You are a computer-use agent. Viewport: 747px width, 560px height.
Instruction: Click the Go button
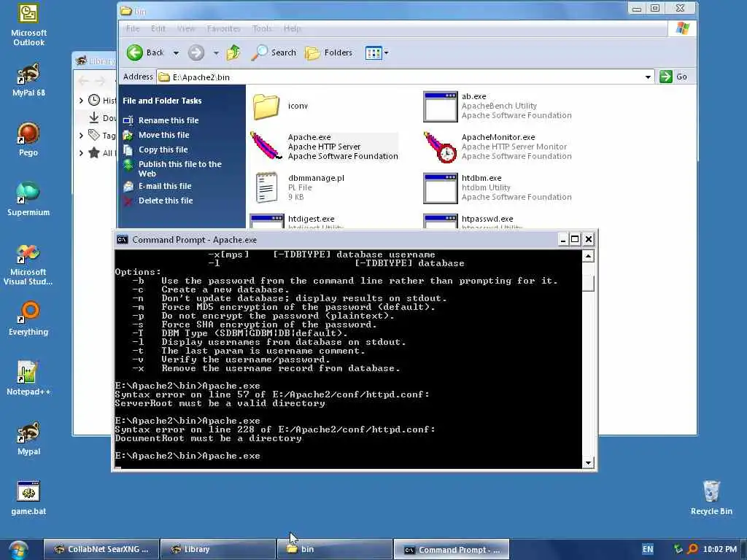[x=673, y=77]
